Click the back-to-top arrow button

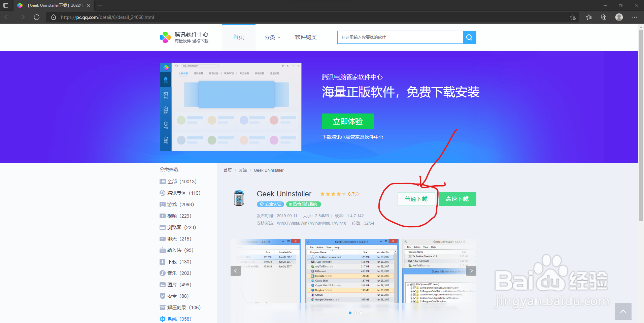623,312
